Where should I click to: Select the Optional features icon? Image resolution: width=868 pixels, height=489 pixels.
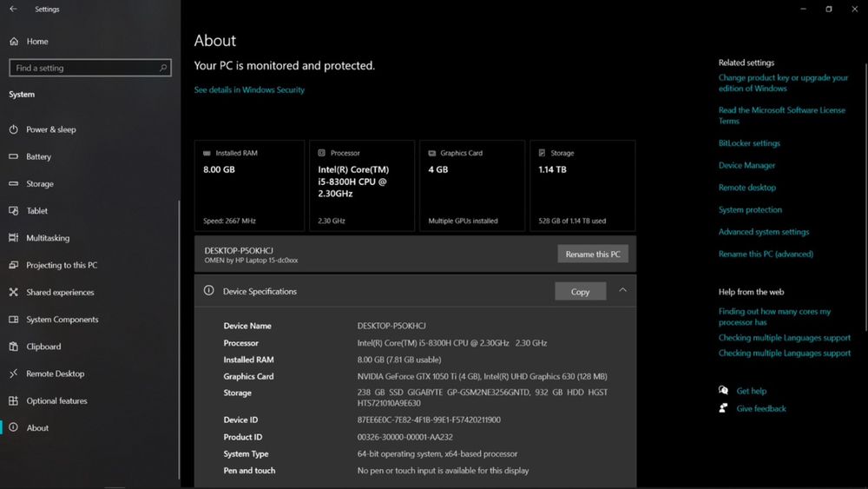coord(14,400)
